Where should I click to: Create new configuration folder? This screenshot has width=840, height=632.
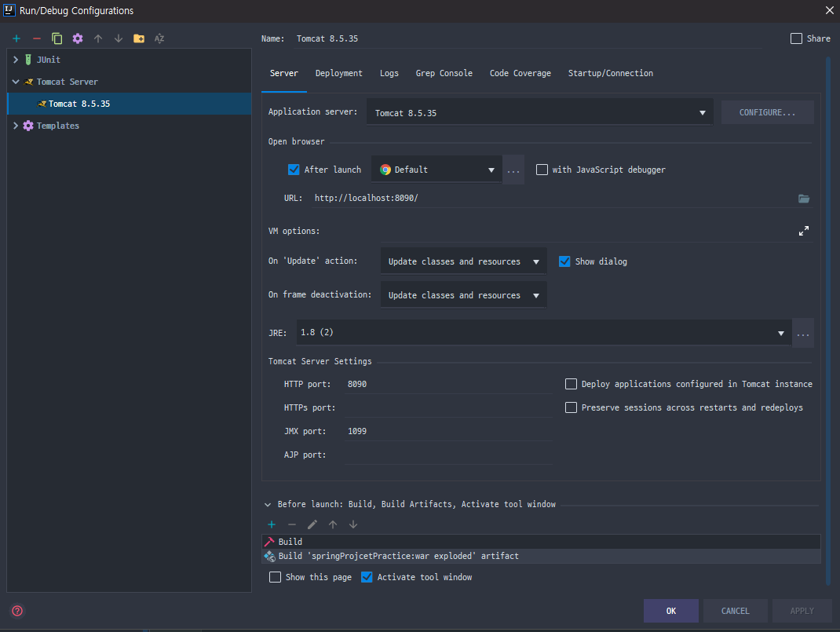[139, 38]
